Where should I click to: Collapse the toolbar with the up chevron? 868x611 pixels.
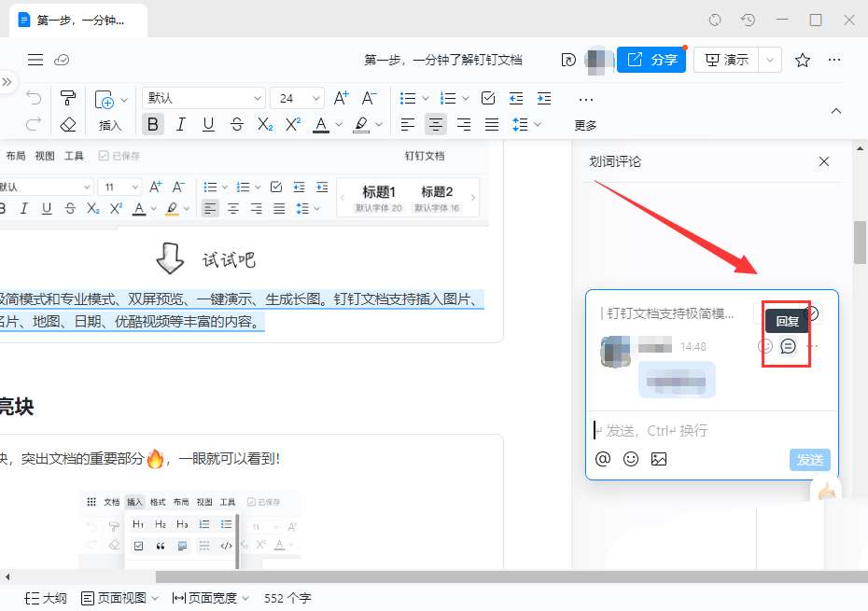pos(836,111)
